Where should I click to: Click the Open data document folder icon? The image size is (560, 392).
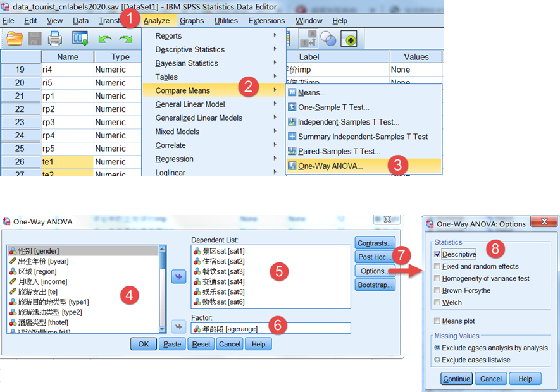coord(15,38)
